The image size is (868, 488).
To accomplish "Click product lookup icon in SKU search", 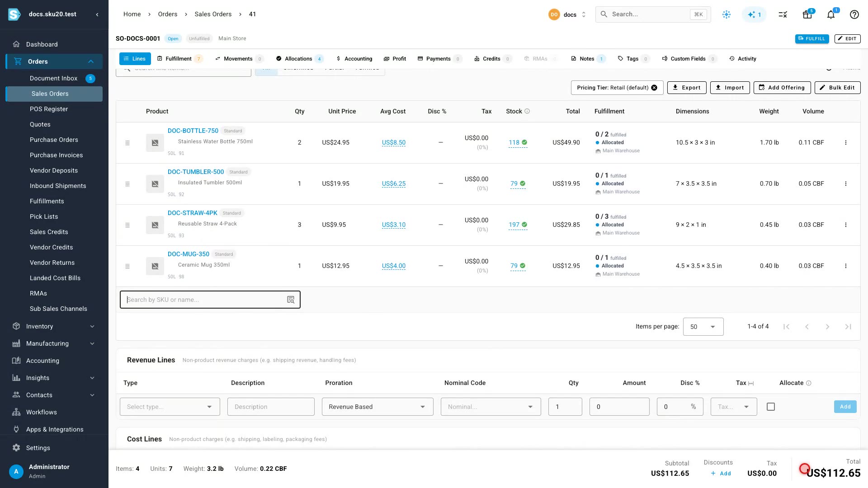I will coord(291,300).
